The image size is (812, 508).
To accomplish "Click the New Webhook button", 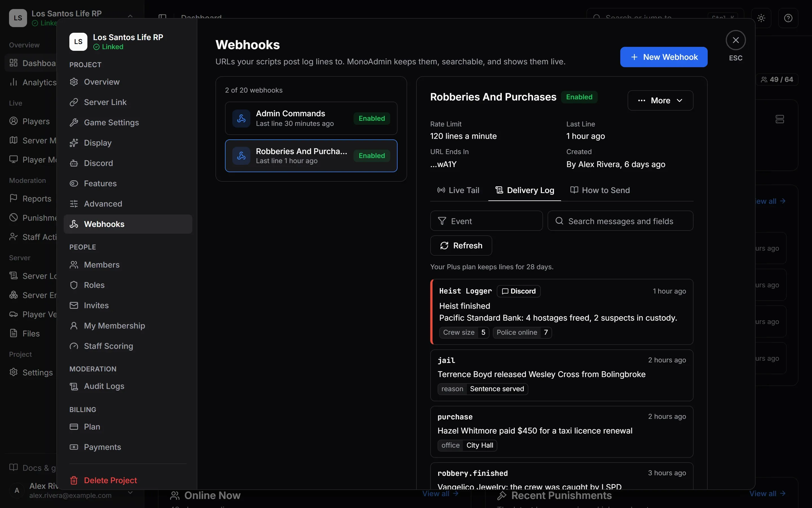I will click(663, 57).
